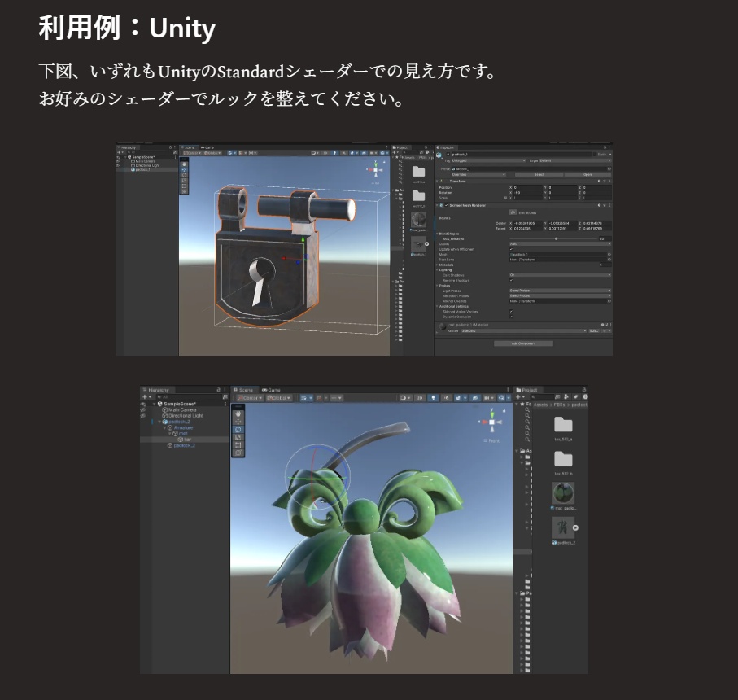Image resolution: width=738 pixels, height=700 pixels.
Task: Select Hand tool in upper Unity scene toolbar
Action: (184, 164)
